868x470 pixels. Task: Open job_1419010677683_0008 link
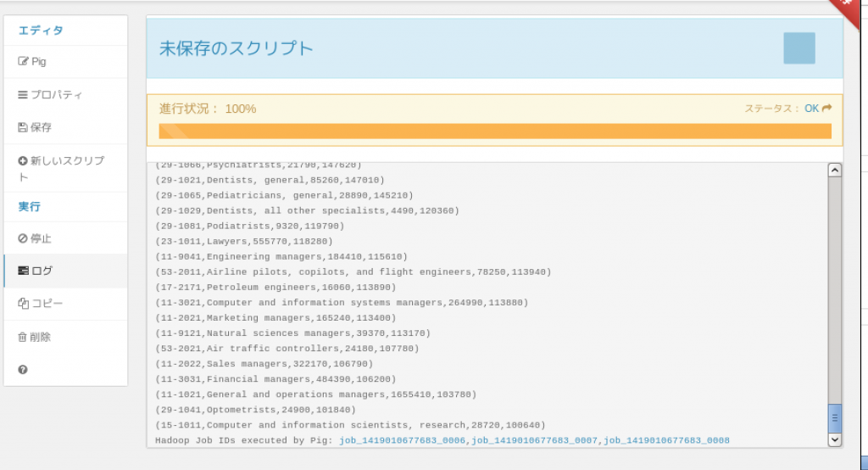click(x=666, y=440)
